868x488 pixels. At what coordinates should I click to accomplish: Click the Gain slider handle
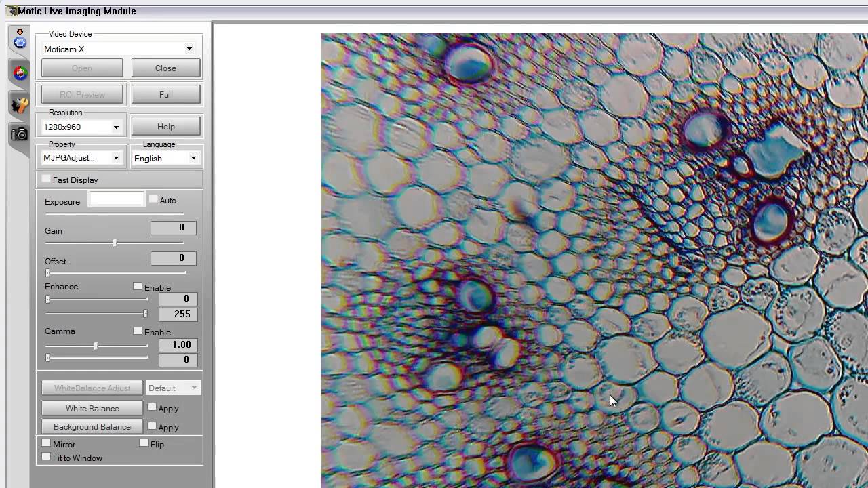tap(115, 243)
